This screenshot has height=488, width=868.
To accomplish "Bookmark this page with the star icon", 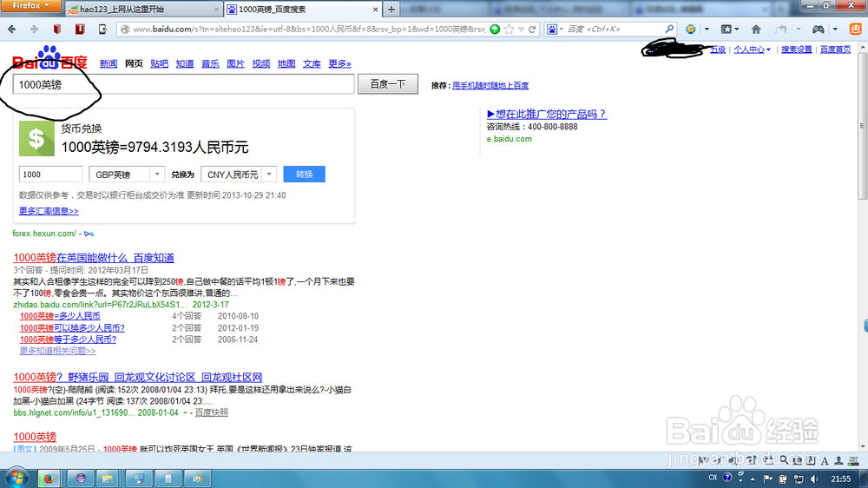I will pyautogui.click(x=510, y=30).
